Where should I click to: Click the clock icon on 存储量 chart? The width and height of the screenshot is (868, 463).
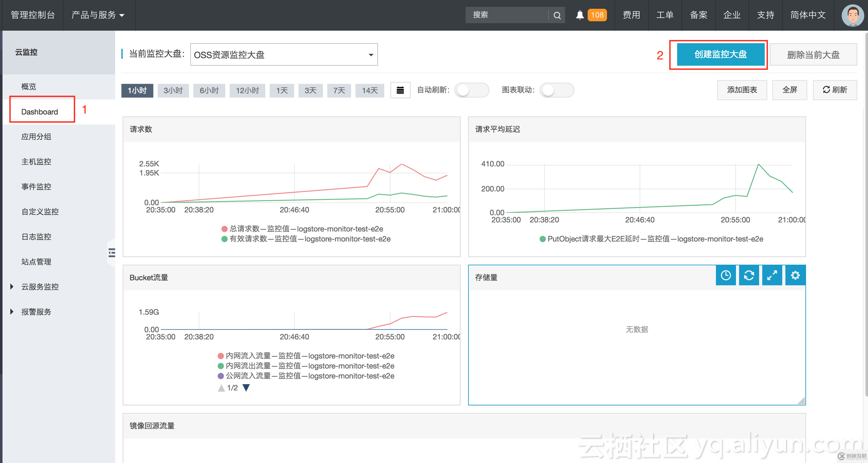click(x=726, y=275)
